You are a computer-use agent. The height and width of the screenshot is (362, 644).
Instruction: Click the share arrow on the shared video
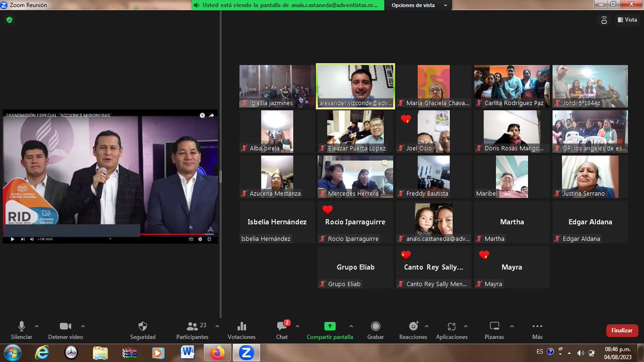pyautogui.click(x=211, y=115)
